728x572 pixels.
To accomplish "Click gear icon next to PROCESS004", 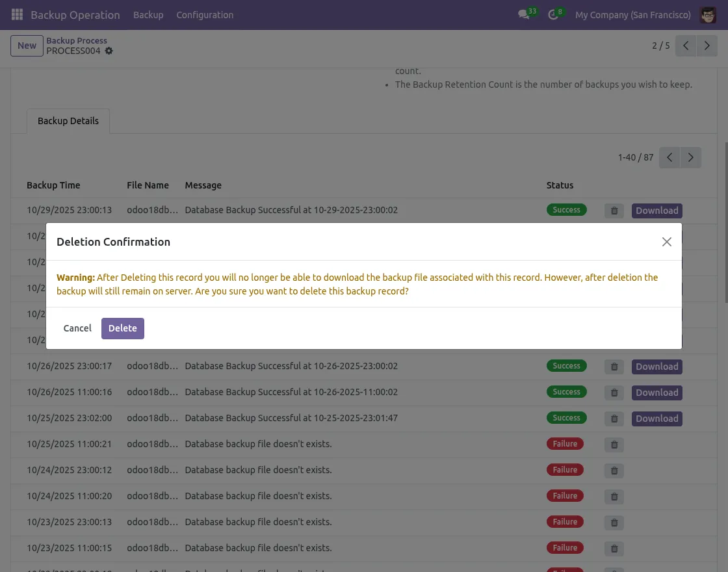I will click(x=109, y=51).
